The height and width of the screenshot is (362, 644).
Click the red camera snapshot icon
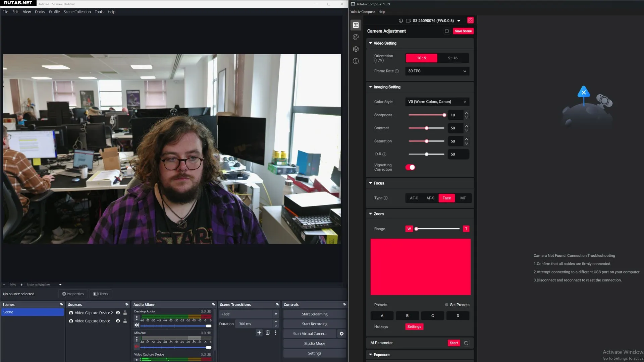coord(471,20)
